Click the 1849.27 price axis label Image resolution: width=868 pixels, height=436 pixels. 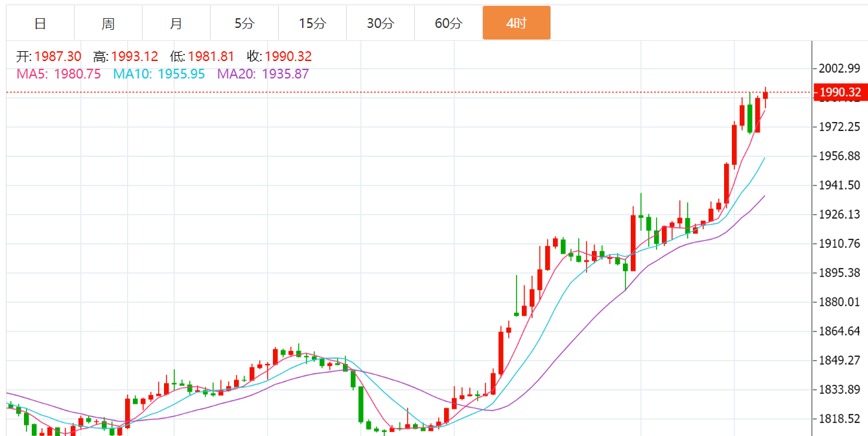pyautogui.click(x=839, y=360)
